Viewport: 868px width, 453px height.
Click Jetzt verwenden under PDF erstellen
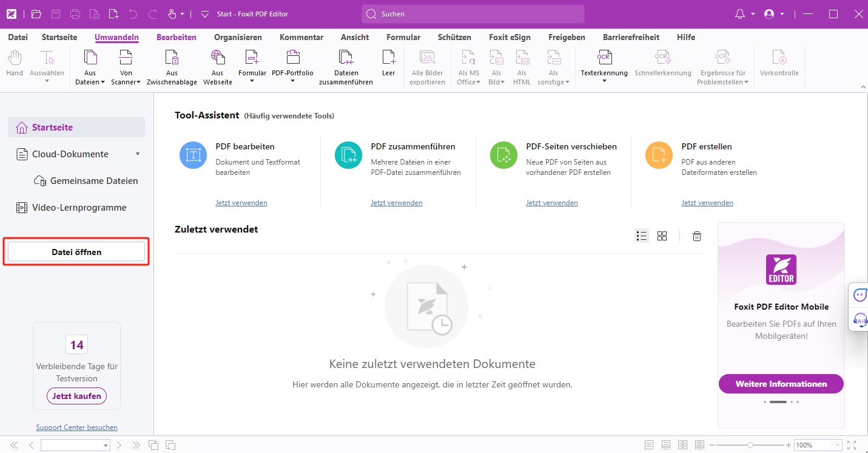[x=707, y=203]
